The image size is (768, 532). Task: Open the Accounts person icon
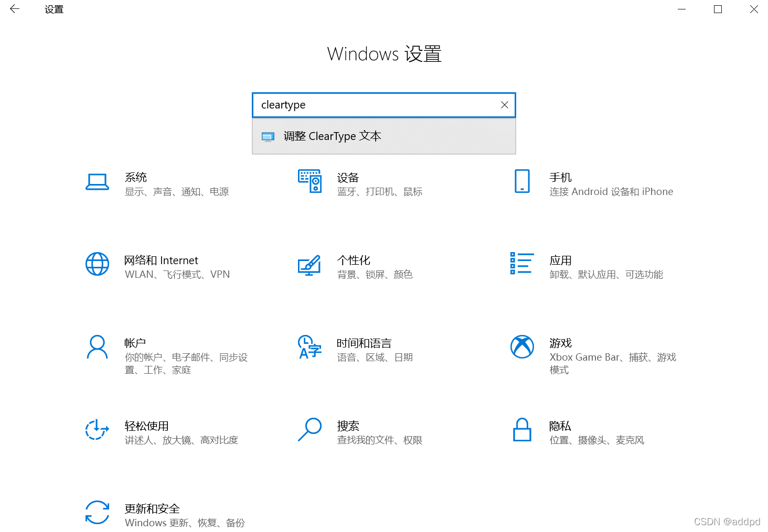pyautogui.click(x=97, y=347)
